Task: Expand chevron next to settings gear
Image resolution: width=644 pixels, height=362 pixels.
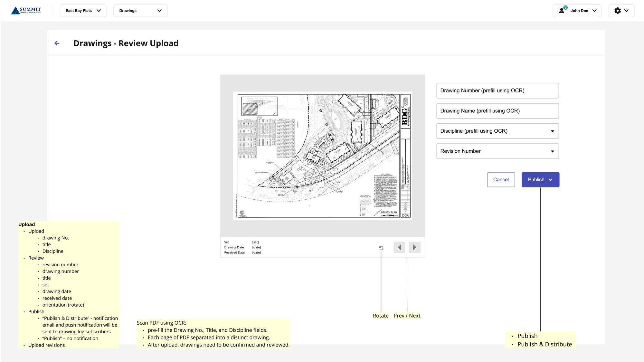Action: 626,11
